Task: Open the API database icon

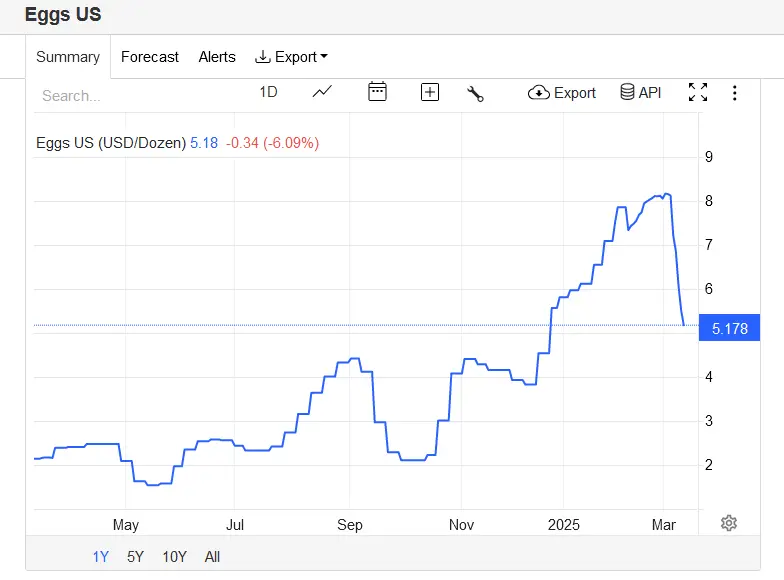Action: (641, 93)
